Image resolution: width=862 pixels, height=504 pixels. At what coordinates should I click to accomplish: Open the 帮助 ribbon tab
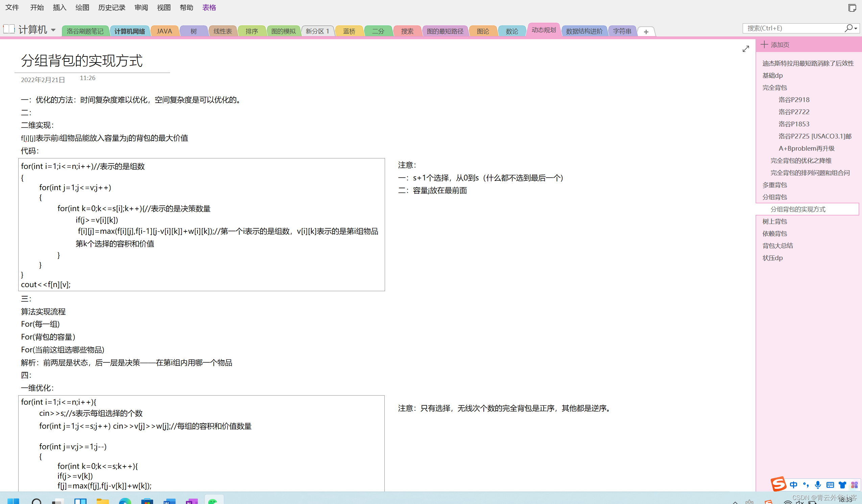186,7
